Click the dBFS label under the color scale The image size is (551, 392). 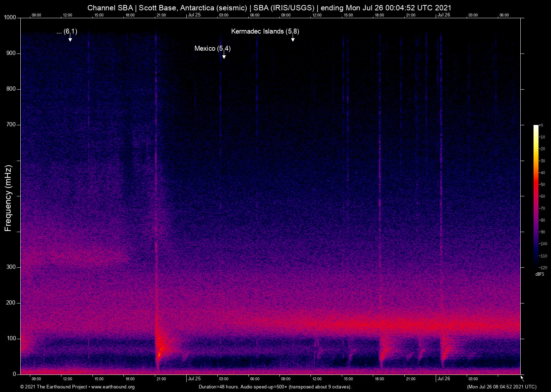(x=540, y=274)
